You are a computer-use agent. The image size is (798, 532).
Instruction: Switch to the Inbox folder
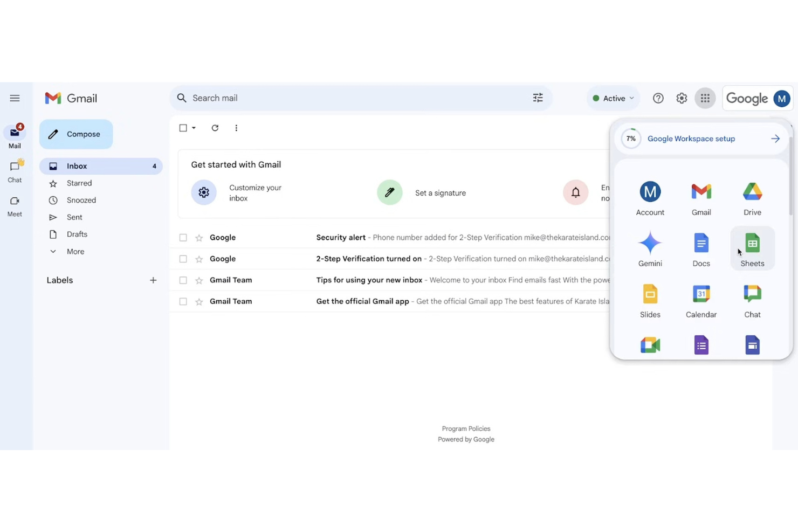77,166
